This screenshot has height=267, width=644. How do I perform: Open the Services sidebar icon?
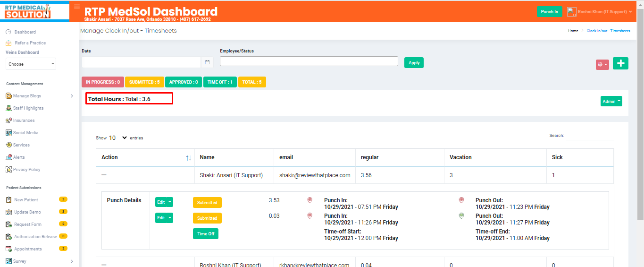pyautogui.click(x=8, y=145)
